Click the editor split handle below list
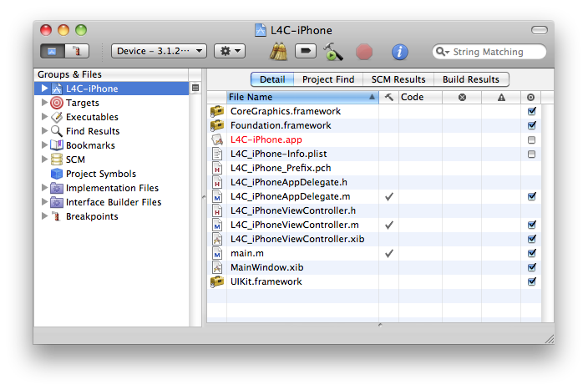 [380, 325]
